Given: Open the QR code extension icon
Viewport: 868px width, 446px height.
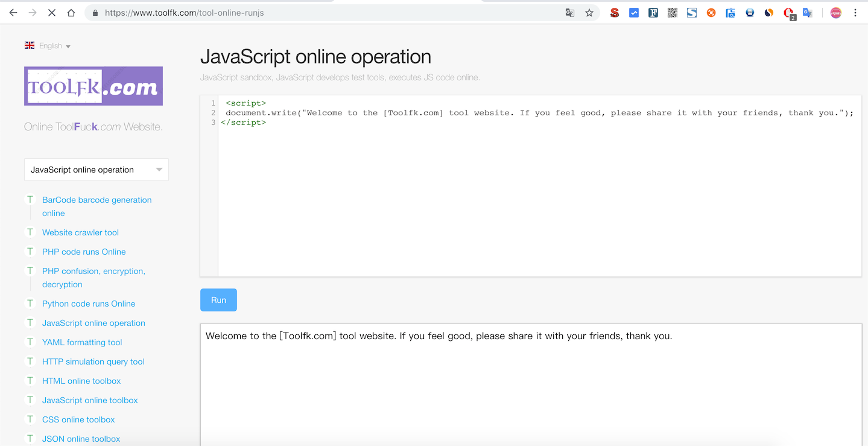Looking at the screenshot, I should pyautogui.click(x=673, y=13).
